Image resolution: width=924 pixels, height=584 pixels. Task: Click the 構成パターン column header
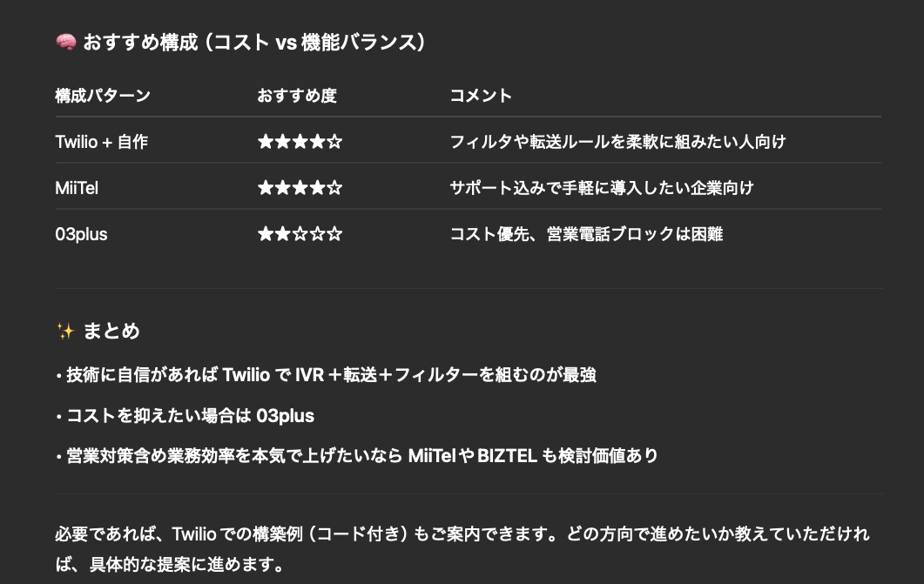[103, 96]
